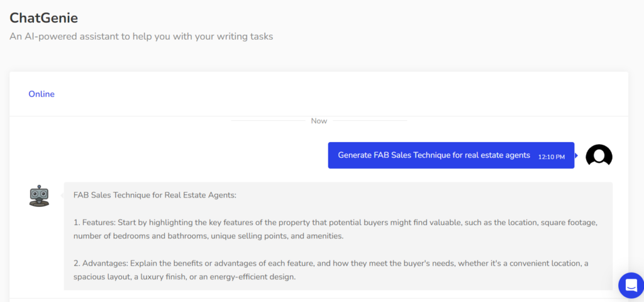The height and width of the screenshot is (302, 644).
Task: Click the "1. Features" paragraph first line
Action: [x=335, y=223]
